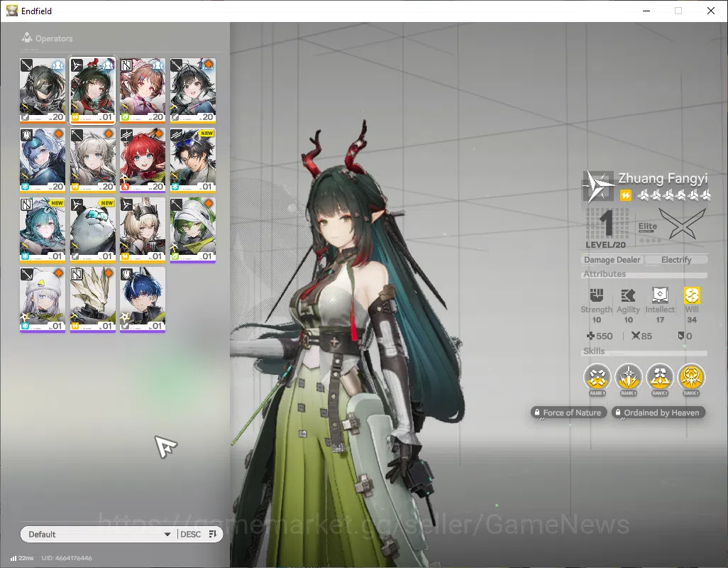Click the Damage Dealer tag
The width and height of the screenshot is (728, 568).
(612, 260)
